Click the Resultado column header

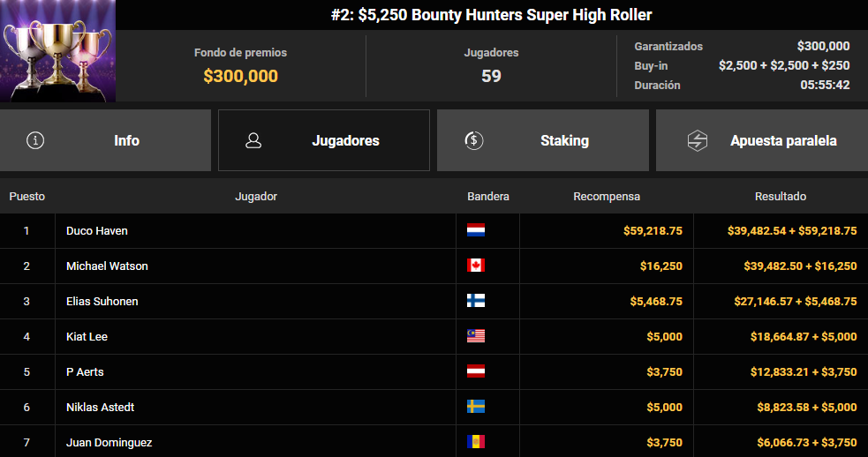(781, 197)
